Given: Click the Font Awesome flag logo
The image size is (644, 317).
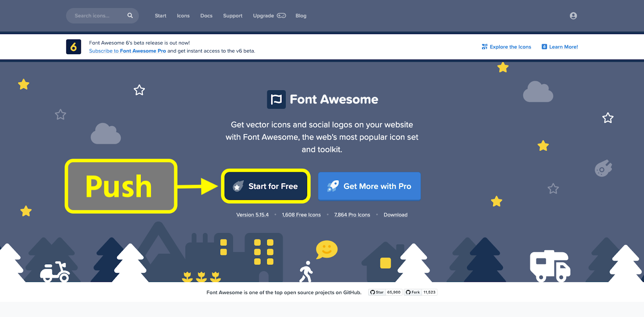Looking at the screenshot, I should point(277,99).
